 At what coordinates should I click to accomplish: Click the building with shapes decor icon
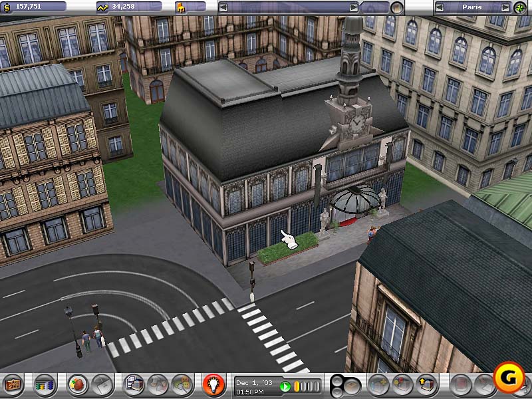402,385
